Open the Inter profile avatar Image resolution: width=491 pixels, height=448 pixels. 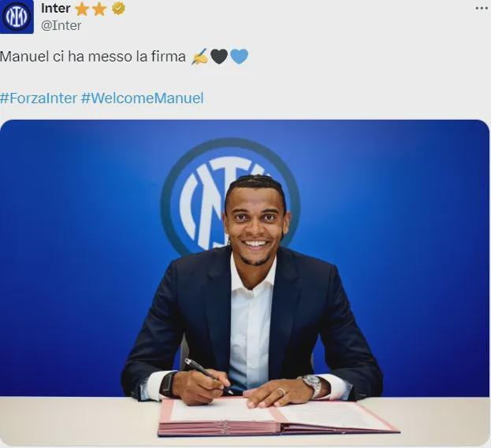[x=17, y=17]
